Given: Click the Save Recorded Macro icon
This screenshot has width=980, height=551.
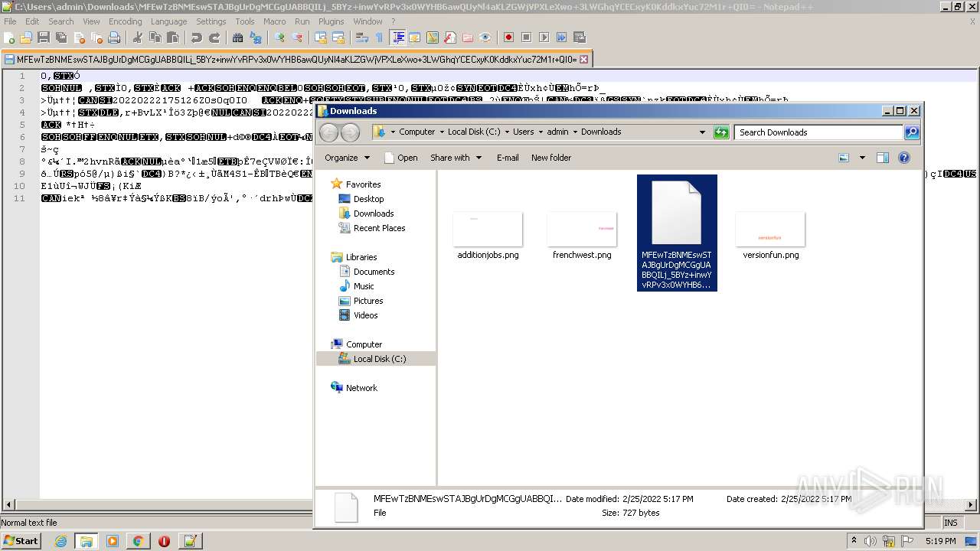Looking at the screenshot, I should [x=579, y=37].
